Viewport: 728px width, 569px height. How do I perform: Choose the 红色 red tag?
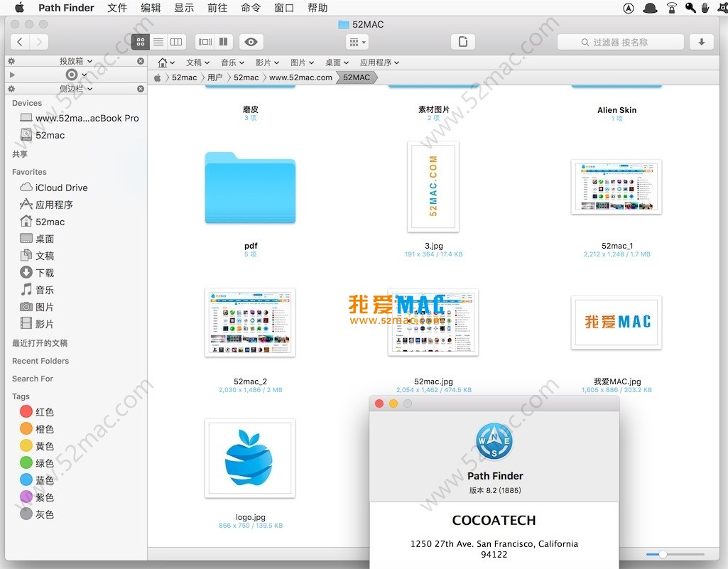pyautogui.click(x=37, y=412)
